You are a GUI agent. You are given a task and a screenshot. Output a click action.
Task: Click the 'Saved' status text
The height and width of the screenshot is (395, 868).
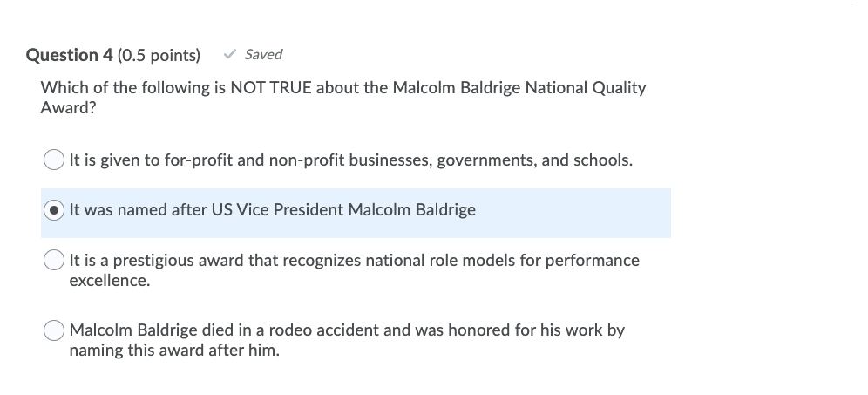263,54
